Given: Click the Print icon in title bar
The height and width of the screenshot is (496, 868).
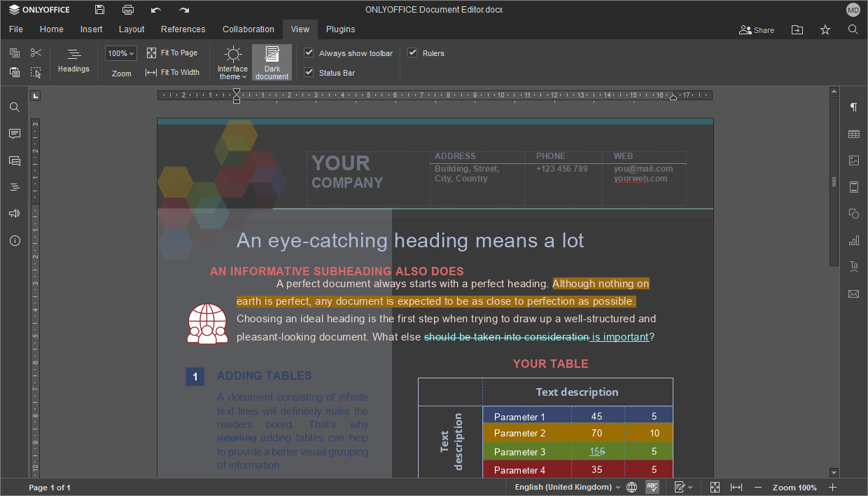Looking at the screenshot, I should coord(127,10).
